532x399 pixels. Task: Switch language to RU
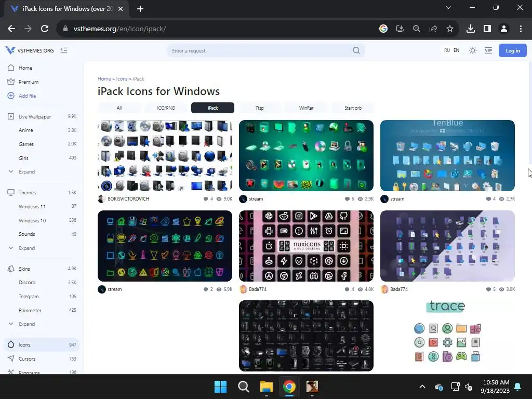coord(447,50)
